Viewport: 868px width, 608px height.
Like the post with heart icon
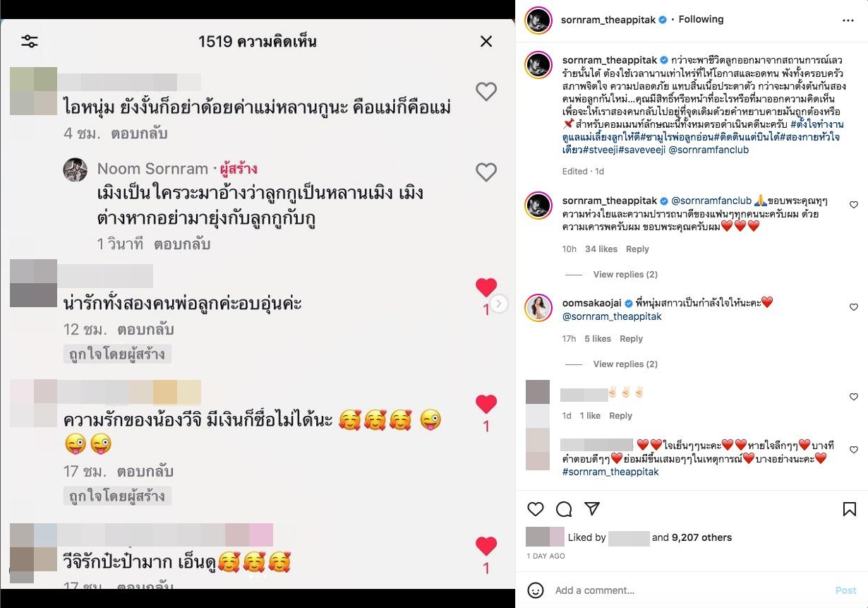point(536,509)
